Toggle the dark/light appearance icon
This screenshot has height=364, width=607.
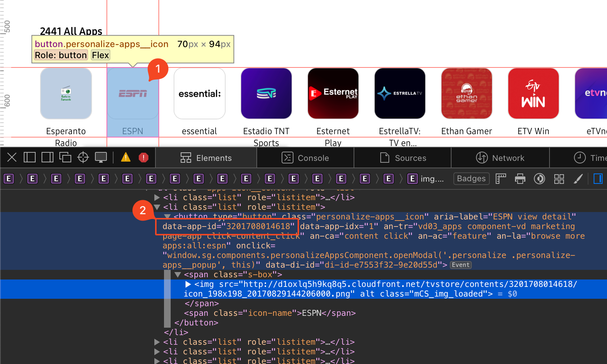point(539,179)
